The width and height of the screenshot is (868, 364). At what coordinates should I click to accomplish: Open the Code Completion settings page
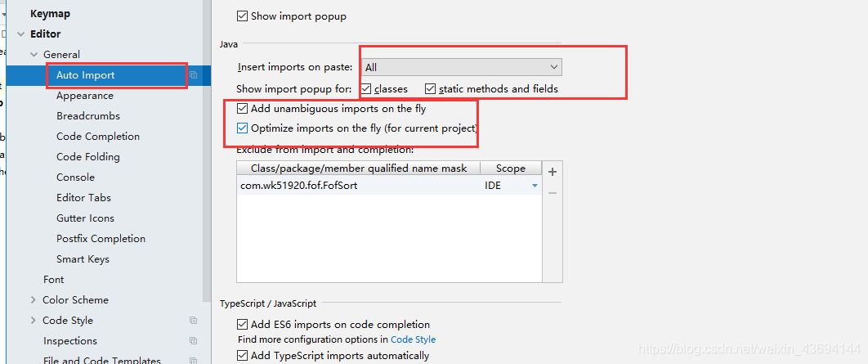pos(98,137)
